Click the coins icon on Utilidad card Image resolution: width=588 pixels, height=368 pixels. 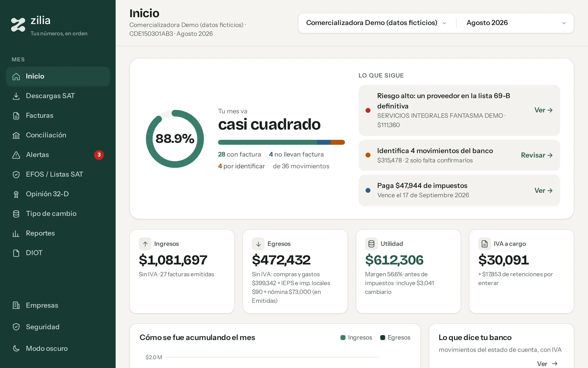tap(371, 244)
